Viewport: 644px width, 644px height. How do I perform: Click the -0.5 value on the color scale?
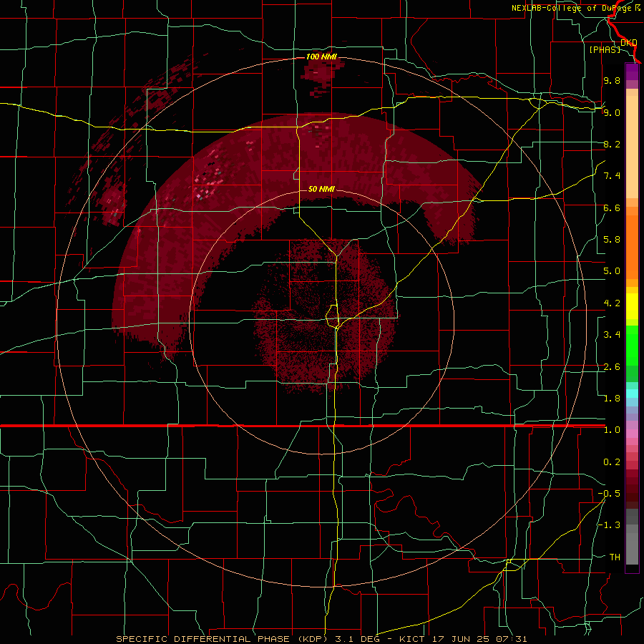(x=609, y=494)
